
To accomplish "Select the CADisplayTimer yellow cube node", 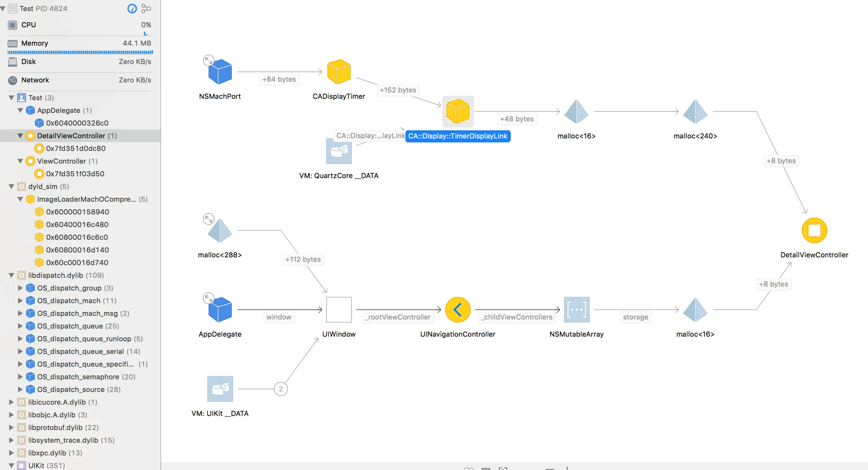I will click(339, 72).
